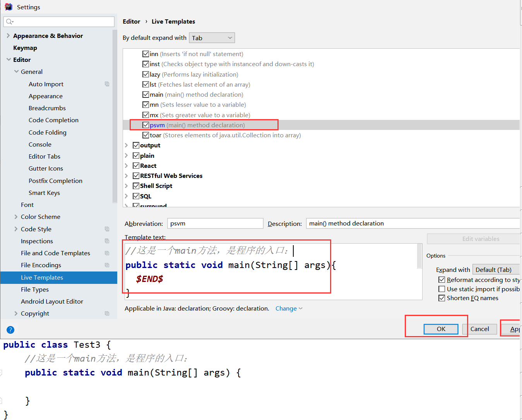Open the help question mark icon
The width and height of the screenshot is (522, 420).
tap(10, 330)
